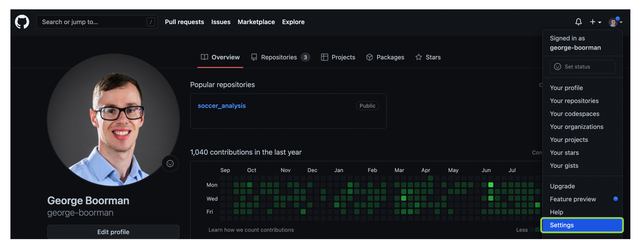Open the plus create-new dropdown

click(x=595, y=22)
